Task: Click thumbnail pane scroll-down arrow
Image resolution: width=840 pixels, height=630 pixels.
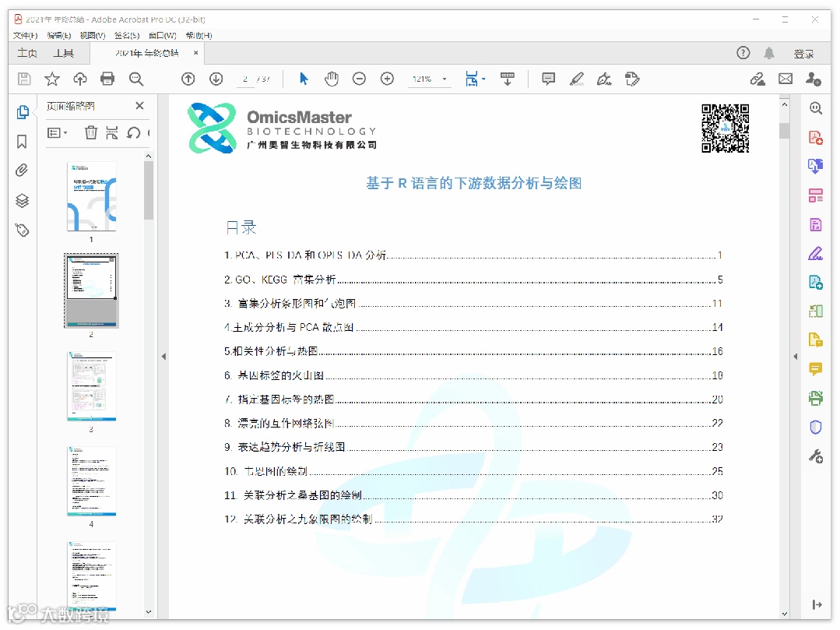Action: coord(149,611)
